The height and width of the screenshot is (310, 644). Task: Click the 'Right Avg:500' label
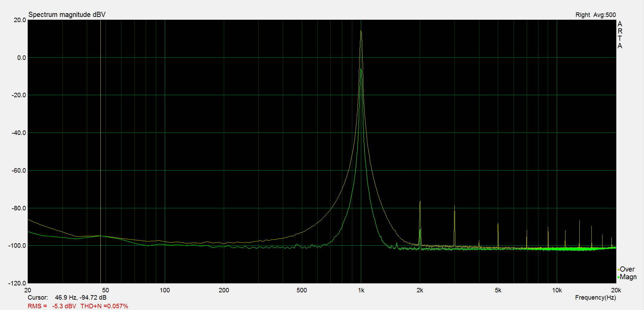(x=596, y=15)
